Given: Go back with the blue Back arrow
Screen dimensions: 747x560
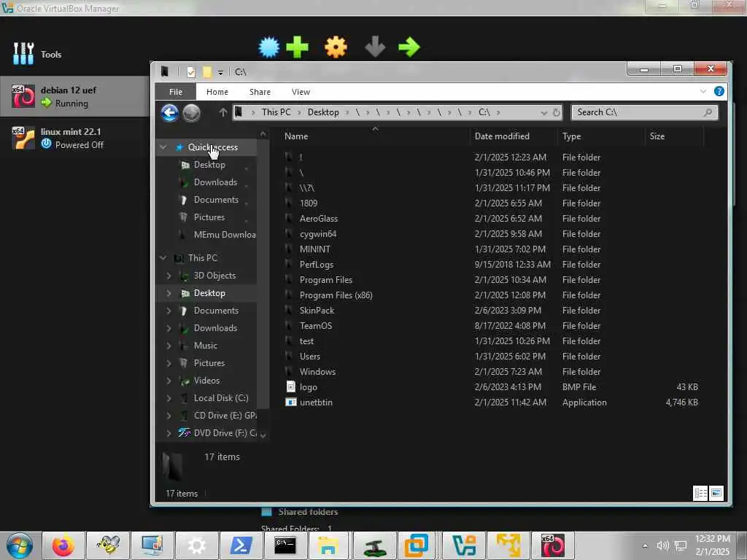Looking at the screenshot, I should coord(169,113).
